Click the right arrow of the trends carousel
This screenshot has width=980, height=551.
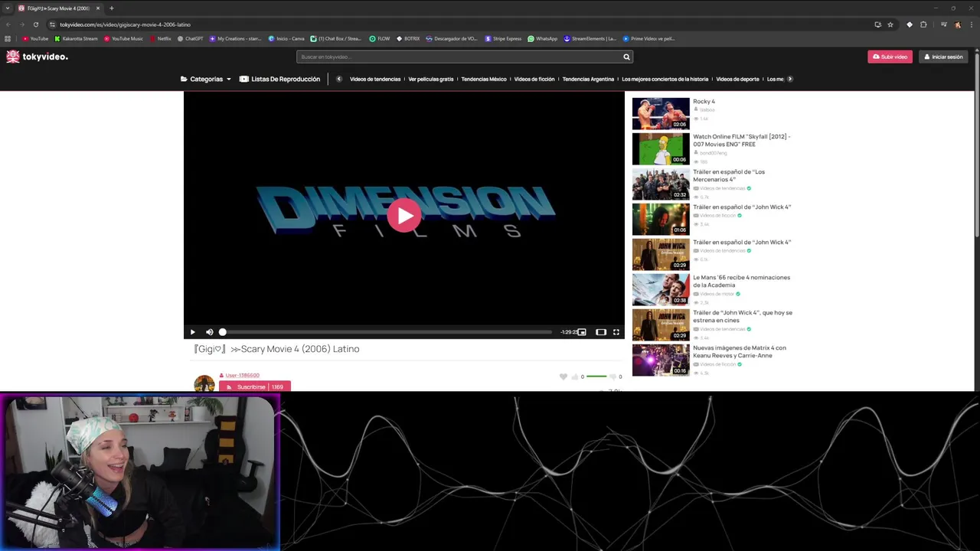[790, 79]
